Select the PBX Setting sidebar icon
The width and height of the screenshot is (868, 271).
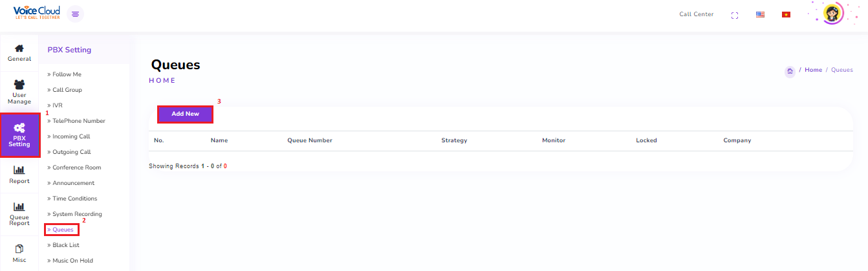click(x=19, y=135)
